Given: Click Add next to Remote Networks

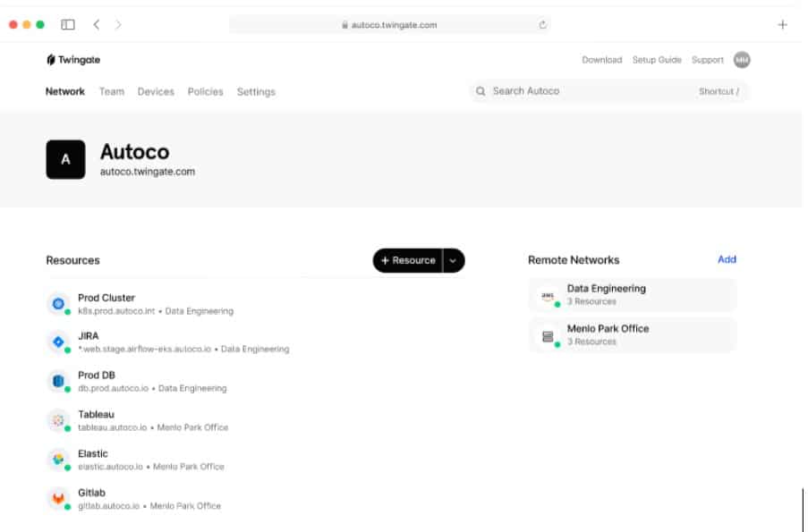Looking at the screenshot, I should click(727, 259).
